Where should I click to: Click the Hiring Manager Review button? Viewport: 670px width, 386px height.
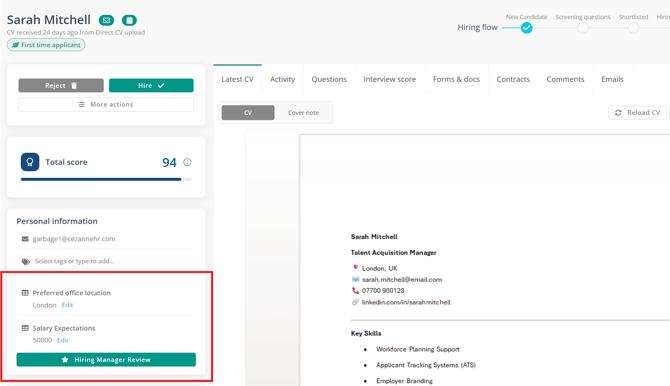(x=106, y=359)
